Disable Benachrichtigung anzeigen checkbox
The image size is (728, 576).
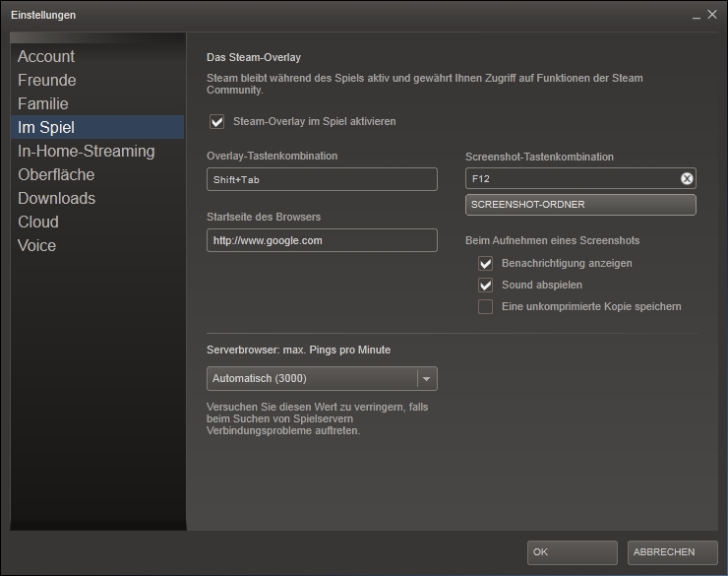point(485,263)
